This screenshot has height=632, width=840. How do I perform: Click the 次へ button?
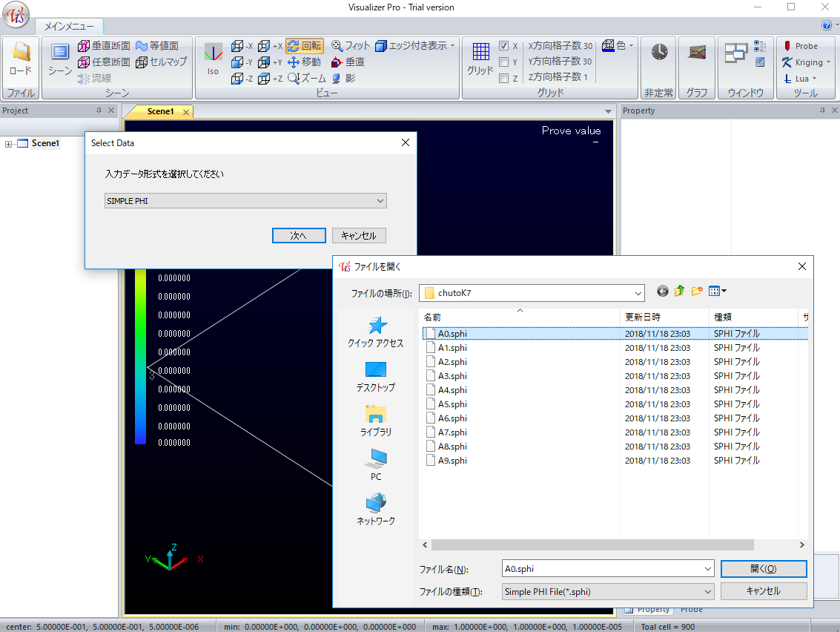(299, 235)
